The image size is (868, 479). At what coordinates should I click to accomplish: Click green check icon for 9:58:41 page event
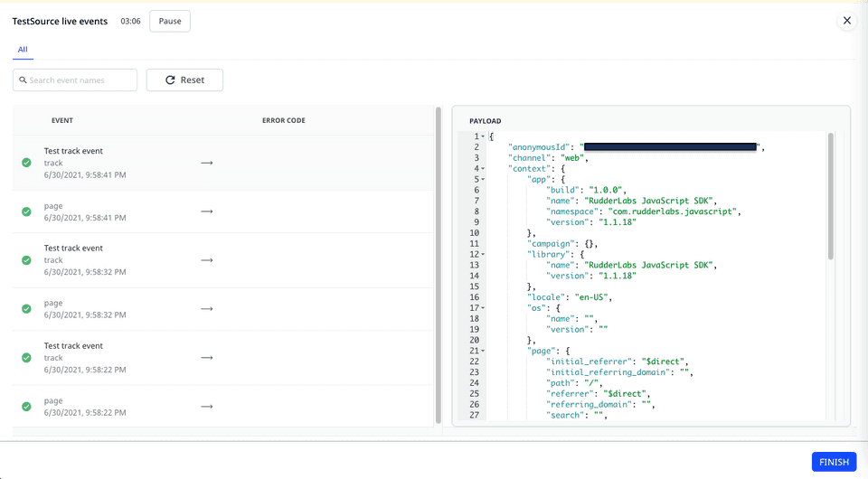click(26, 211)
